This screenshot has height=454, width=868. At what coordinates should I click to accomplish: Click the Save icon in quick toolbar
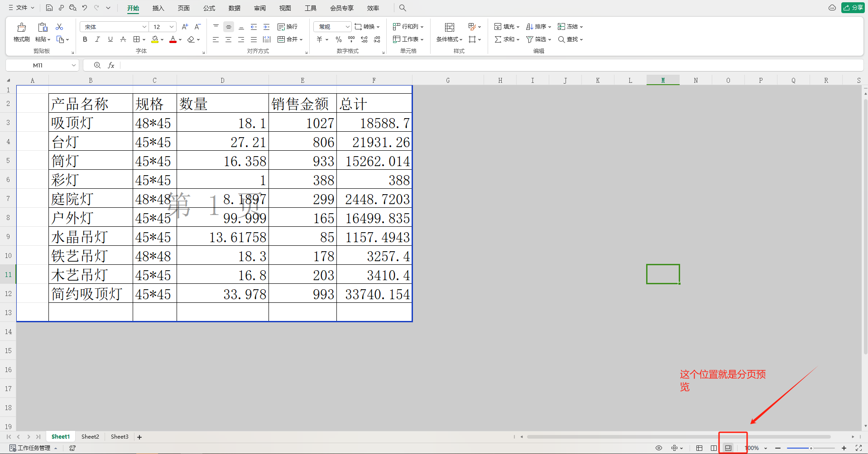[x=49, y=8]
